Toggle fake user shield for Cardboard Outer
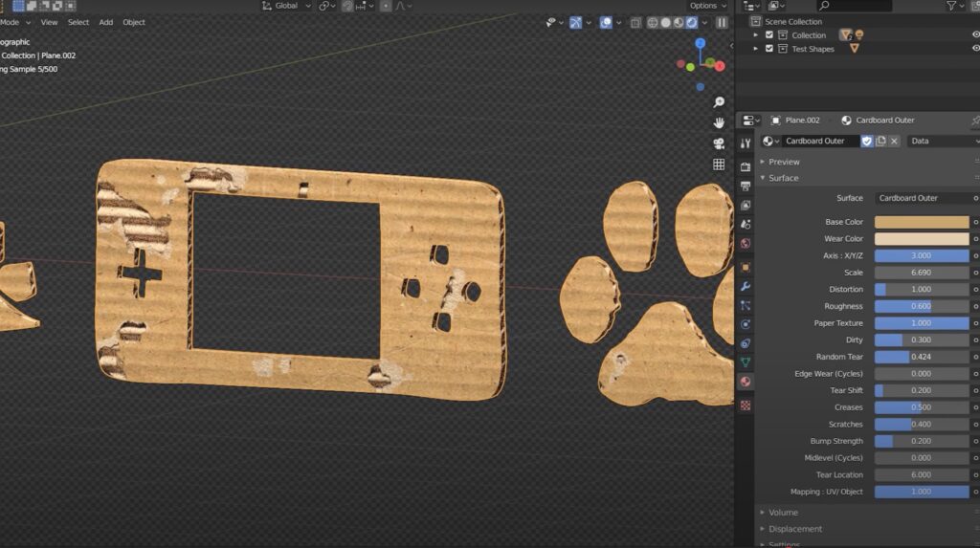Screen dimensions: 980x548 click(x=867, y=141)
